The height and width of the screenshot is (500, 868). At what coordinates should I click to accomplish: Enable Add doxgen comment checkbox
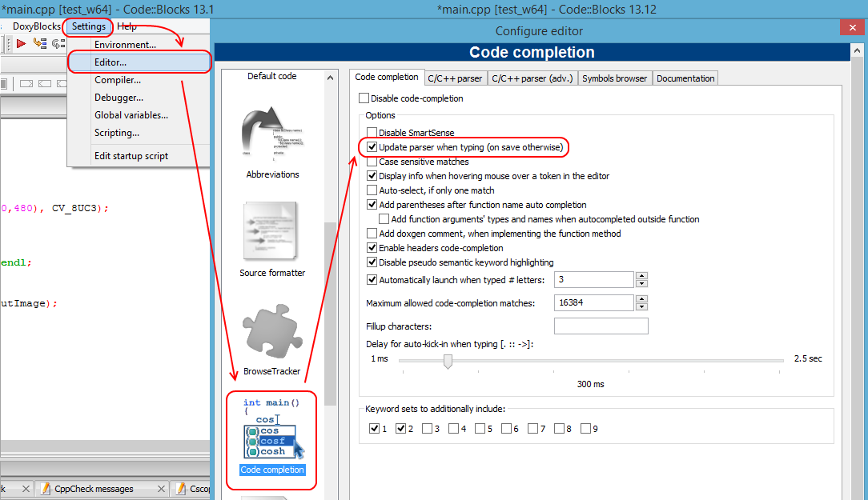click(x=372, y=234)
